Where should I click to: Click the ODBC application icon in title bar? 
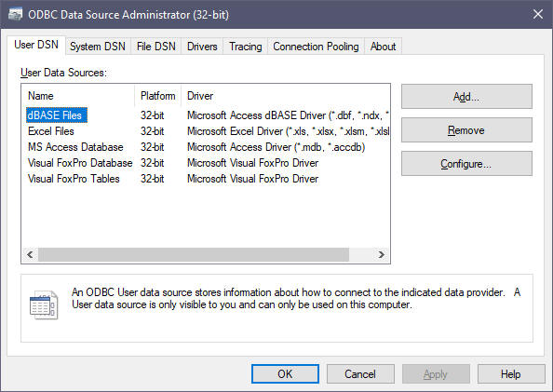tap(15, 15)
